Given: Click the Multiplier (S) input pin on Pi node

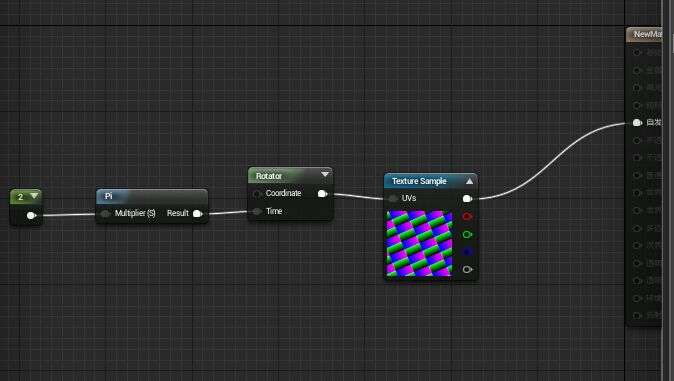Looking at the screenshot, I should (x=105, y=214).
